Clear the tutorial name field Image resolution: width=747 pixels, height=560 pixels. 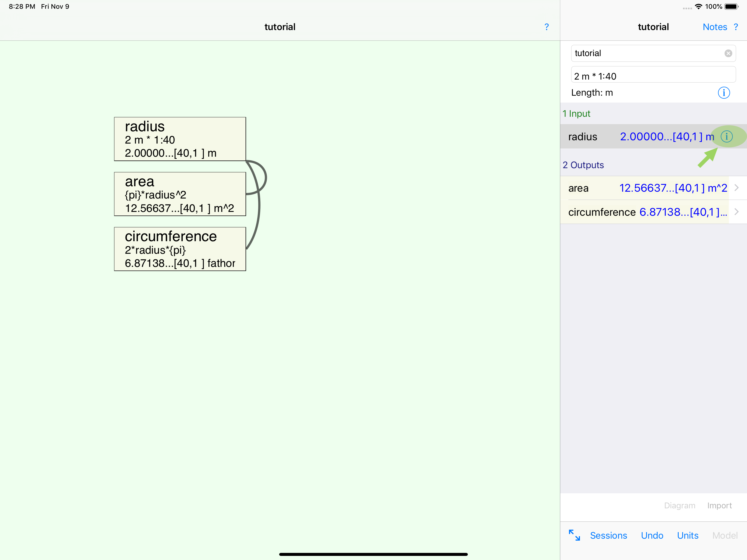click(x=728, y=53)
